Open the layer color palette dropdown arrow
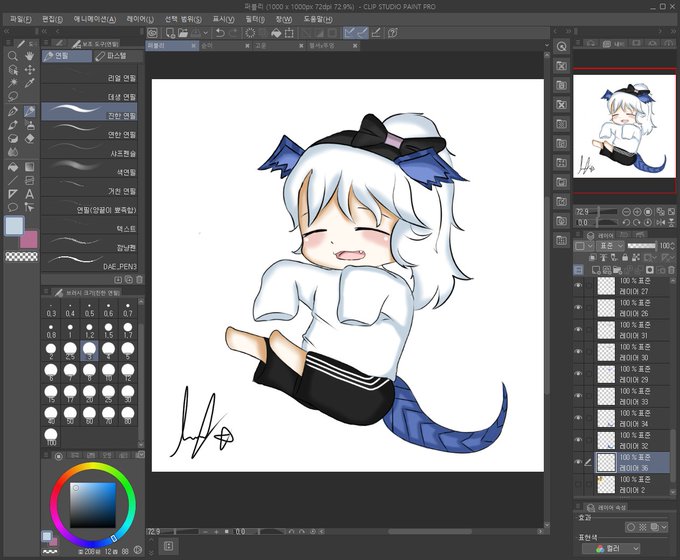 (x=590, y=246)
